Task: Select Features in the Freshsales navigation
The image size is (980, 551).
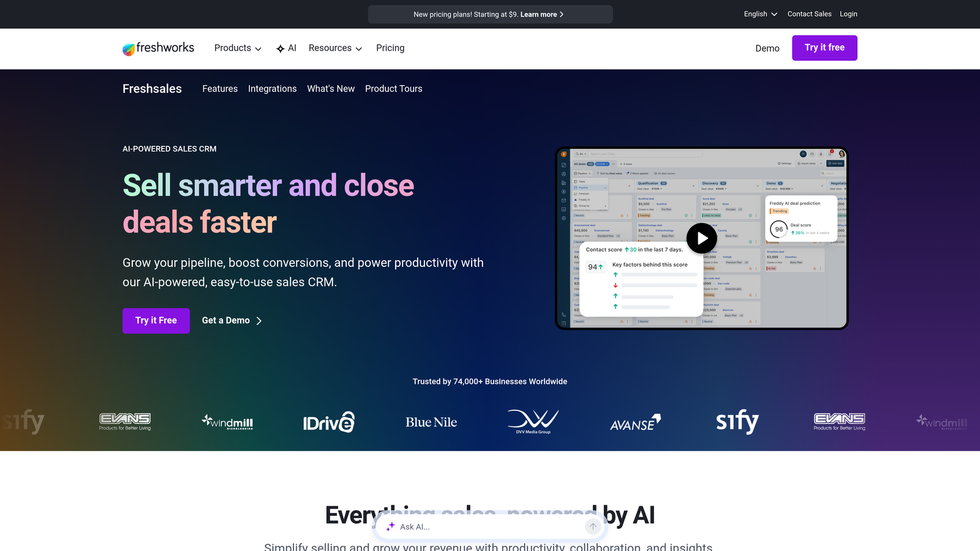Action: (220, 89)
